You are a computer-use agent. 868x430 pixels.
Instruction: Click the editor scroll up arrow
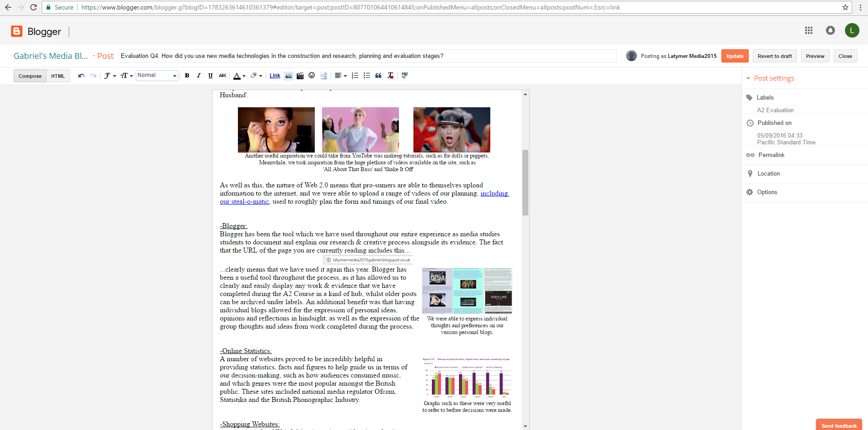[x=525, y=94]
